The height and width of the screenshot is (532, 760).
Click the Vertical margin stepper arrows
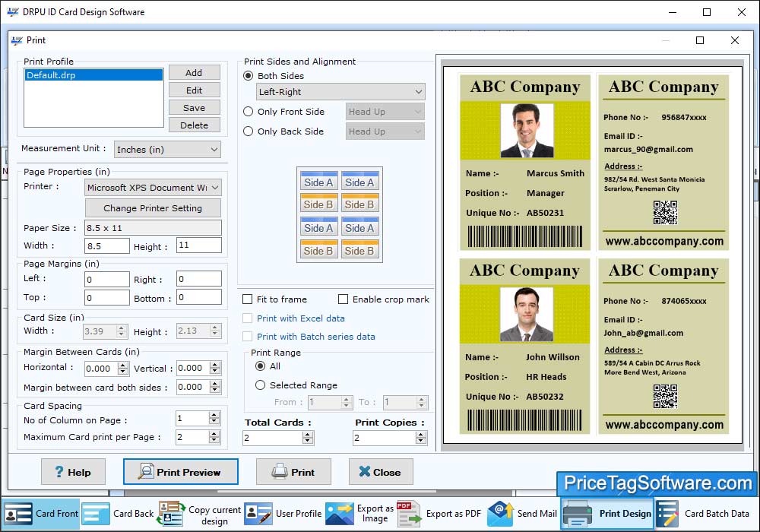tap(215, 369)
